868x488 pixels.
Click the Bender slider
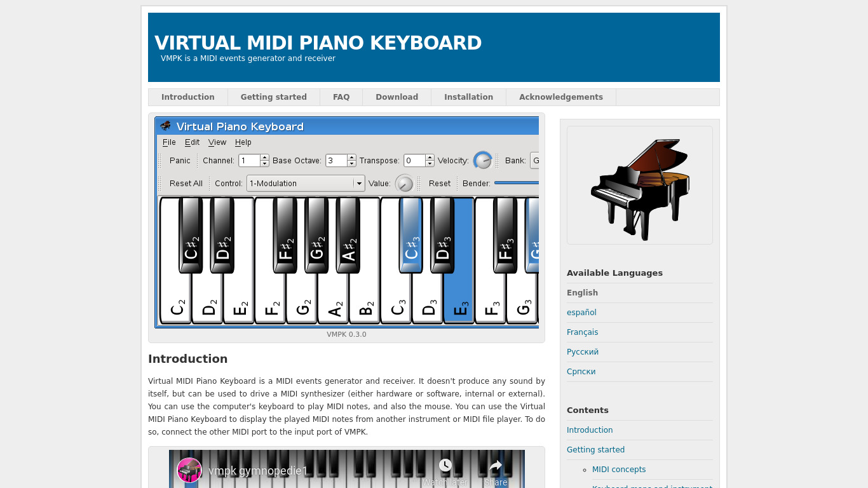(x=517, y=183)
